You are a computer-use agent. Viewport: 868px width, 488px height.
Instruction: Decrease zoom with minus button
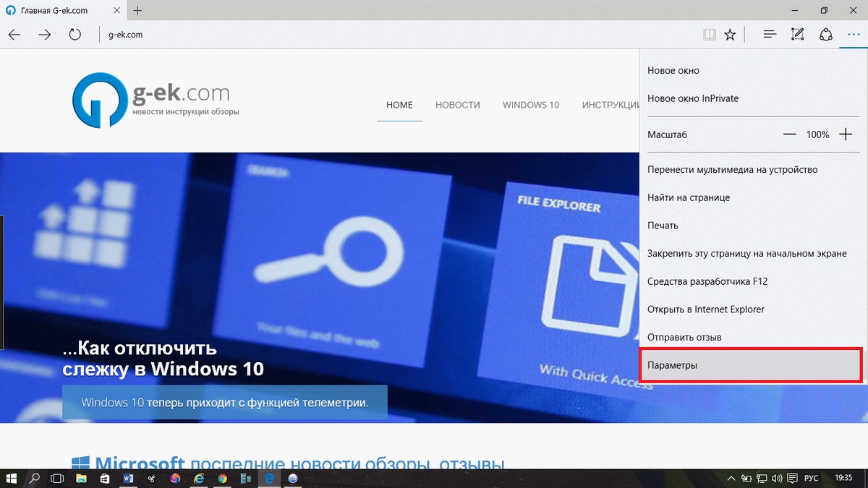[790, 134]
